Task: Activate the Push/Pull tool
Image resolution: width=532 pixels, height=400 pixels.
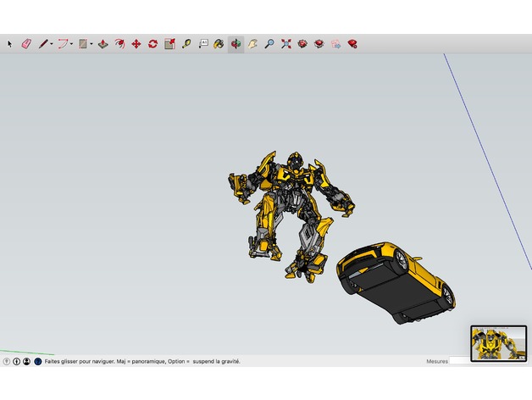Action: (103, 44)
